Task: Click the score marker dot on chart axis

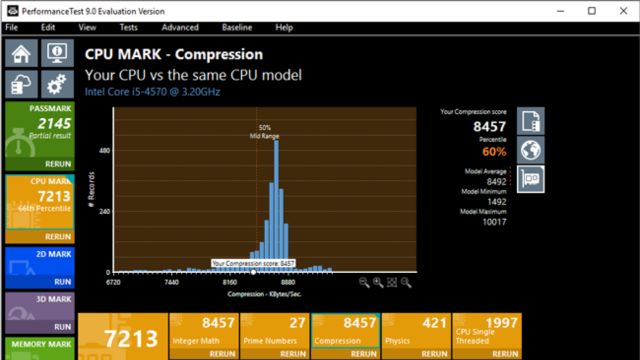Action: 253,272
